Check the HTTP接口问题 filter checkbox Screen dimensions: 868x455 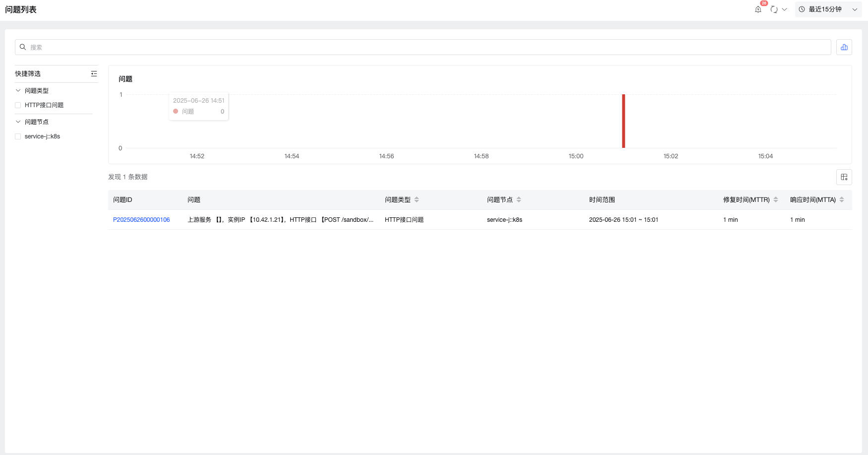click(18, 105)
